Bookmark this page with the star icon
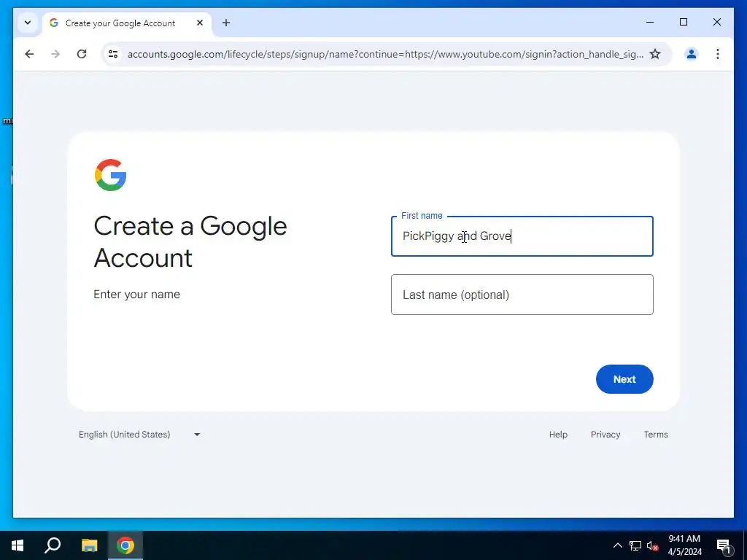Viewport: 747px width, 560px height. pyautogui.click(x=655, y=54)
